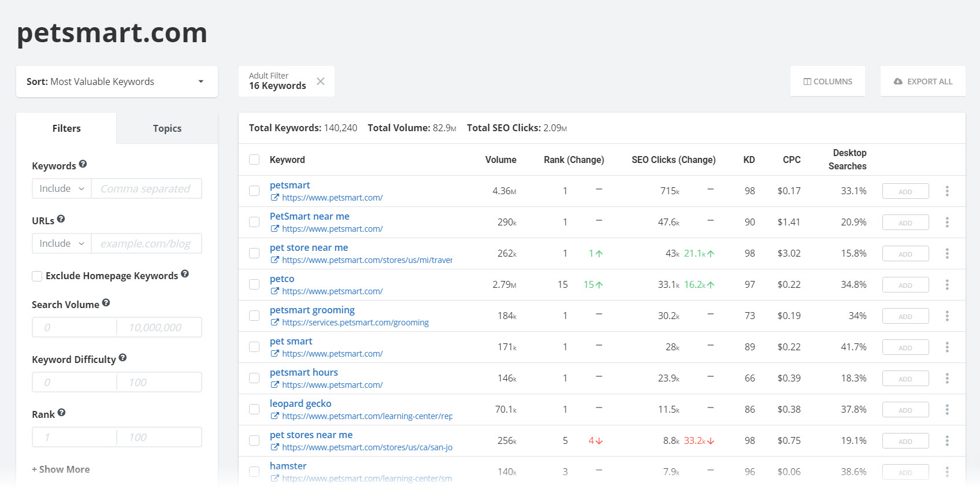This screenshot has width=980, height=489.
Task: Tick the checkbox for pet smart keyword
Action: click(x=254, y=347)
